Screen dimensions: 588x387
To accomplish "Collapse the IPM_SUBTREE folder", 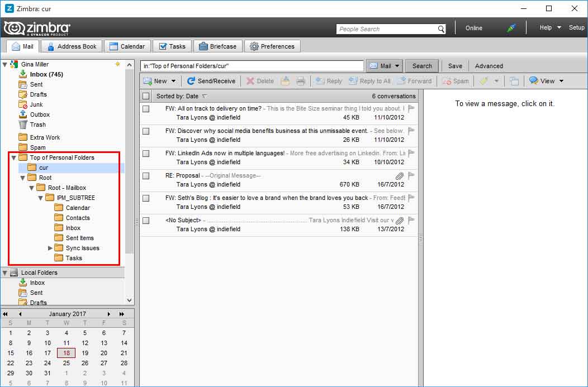I will pyautogui.click(x=40, y=198).
